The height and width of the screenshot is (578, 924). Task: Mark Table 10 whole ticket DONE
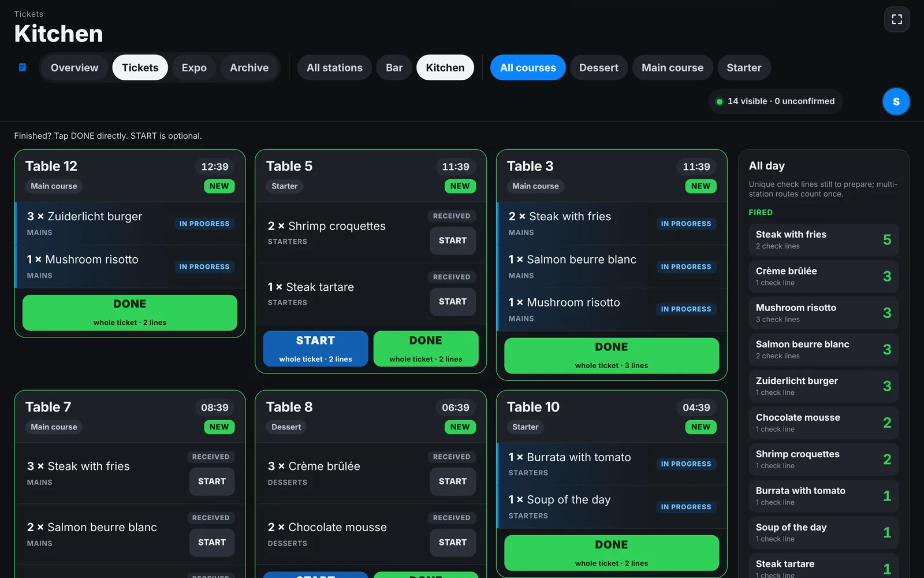point(612,553)
